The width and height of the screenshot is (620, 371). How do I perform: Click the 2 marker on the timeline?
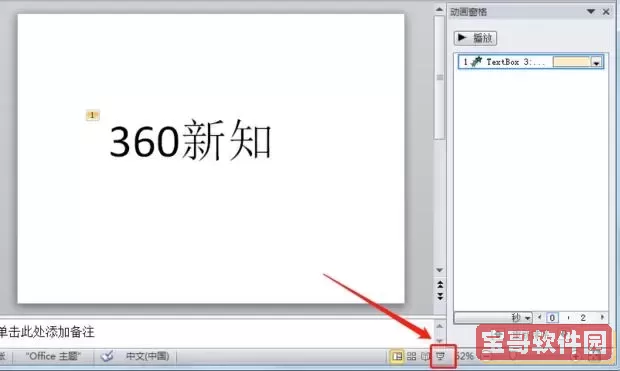point(583,318)
